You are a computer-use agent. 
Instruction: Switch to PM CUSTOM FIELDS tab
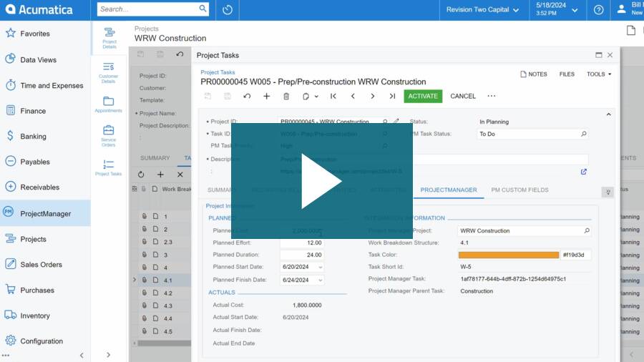(519, 190)
